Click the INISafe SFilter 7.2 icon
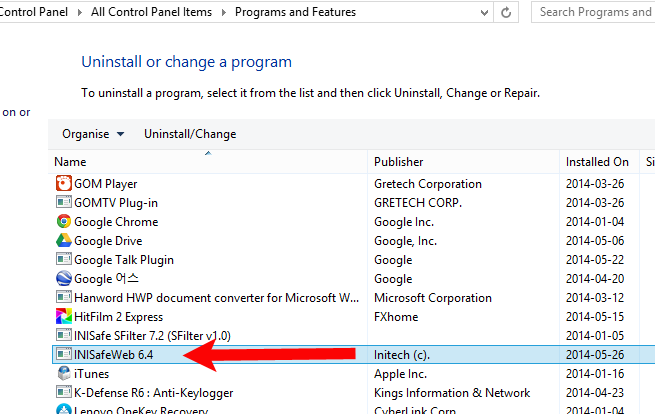 tap(63, 335)
